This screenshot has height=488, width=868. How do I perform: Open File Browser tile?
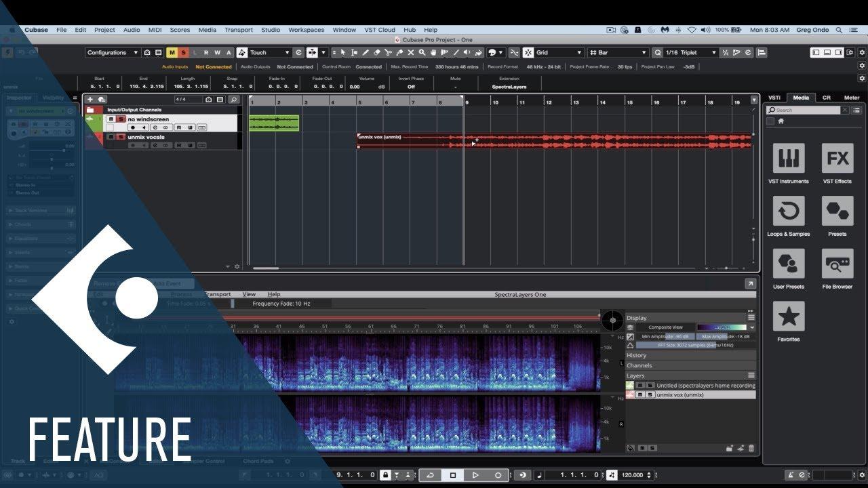pyautogui.click(x=837, y=264)
